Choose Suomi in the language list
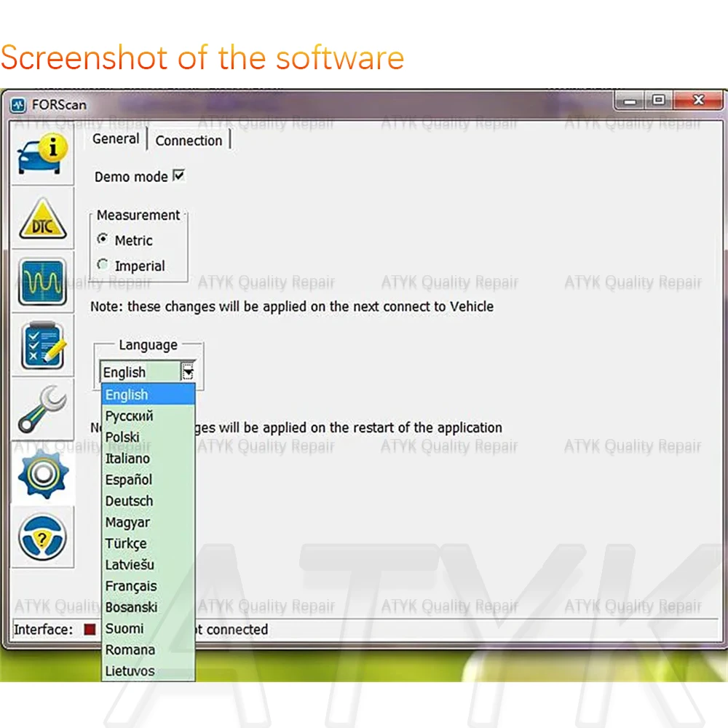The width and height of the screenshot is (728, 728). [x=148, y=629]
